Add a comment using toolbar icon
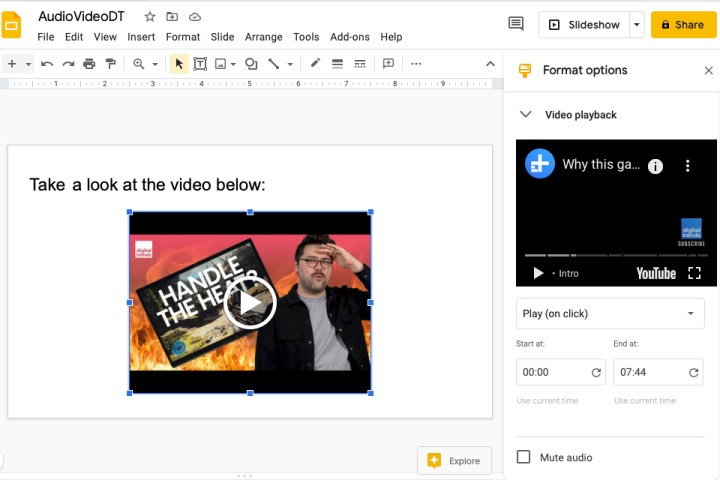This screenshot has width=720, height=480. 388,64
